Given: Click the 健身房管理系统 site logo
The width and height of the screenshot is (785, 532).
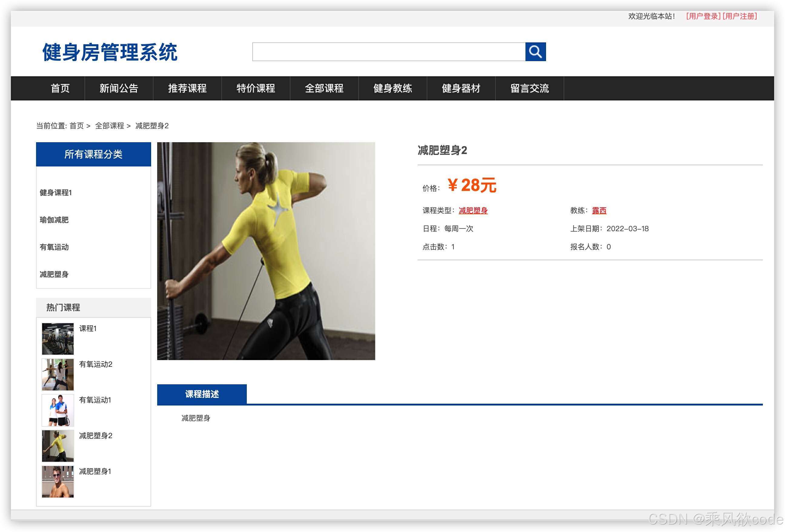Looking at the screenshot, I should click(110, 52).
